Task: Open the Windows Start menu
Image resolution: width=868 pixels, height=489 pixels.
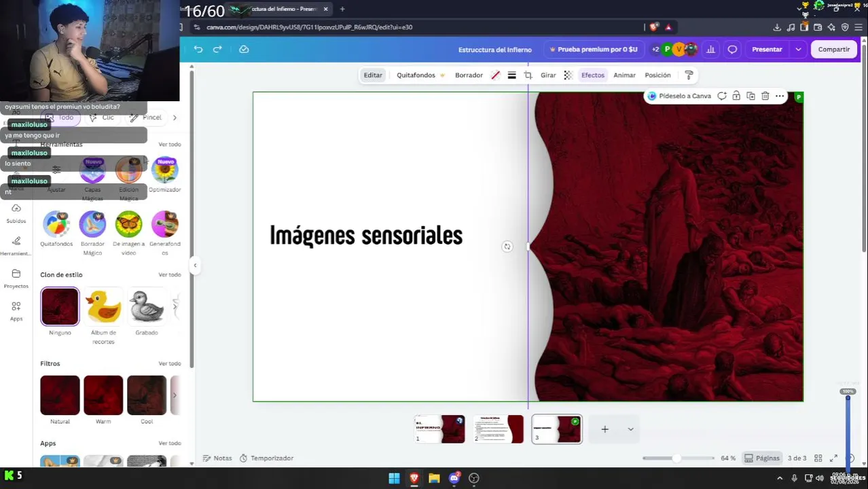Action: 394,478
